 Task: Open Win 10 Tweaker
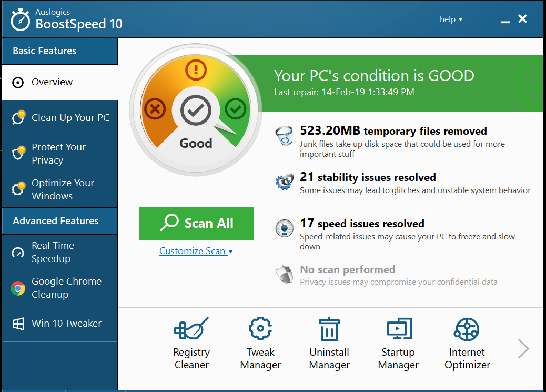[60, 324]
